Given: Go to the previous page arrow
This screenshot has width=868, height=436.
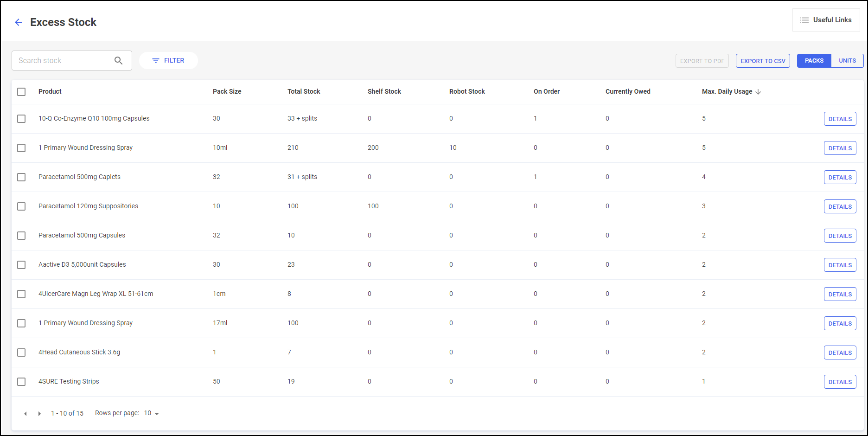Looking at the screenshot, I should coord(26,413).
